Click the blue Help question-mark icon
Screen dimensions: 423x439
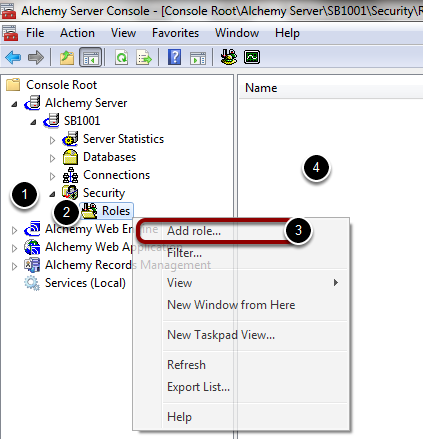coord(175,57)
